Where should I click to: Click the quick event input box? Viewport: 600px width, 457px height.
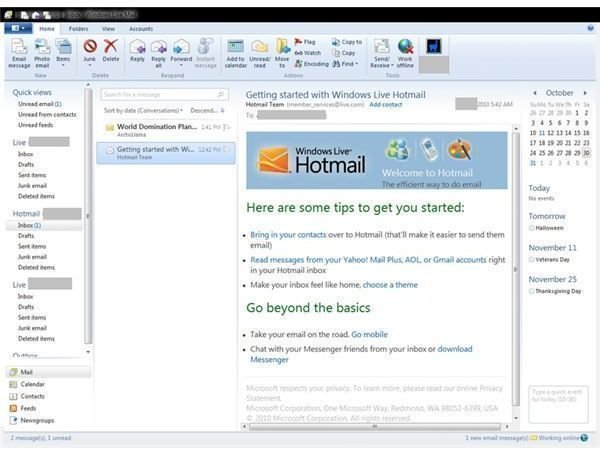pyautogui.click(x=558, y=404)
